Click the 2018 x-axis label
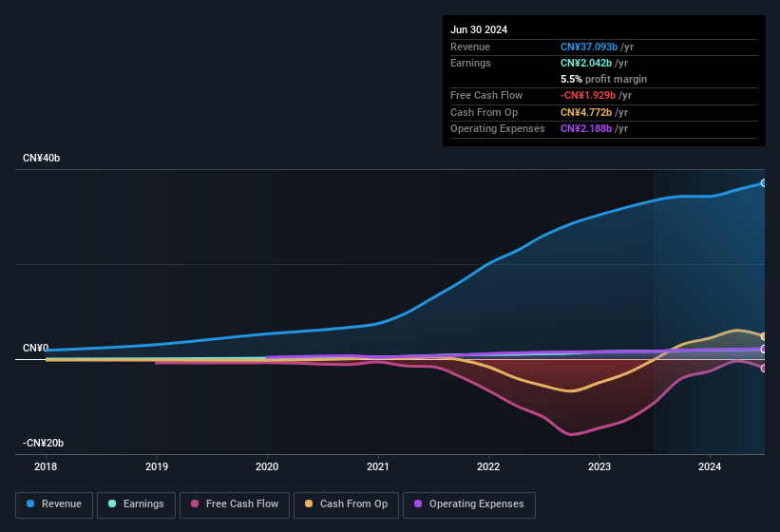 click(x=46, y=466)
